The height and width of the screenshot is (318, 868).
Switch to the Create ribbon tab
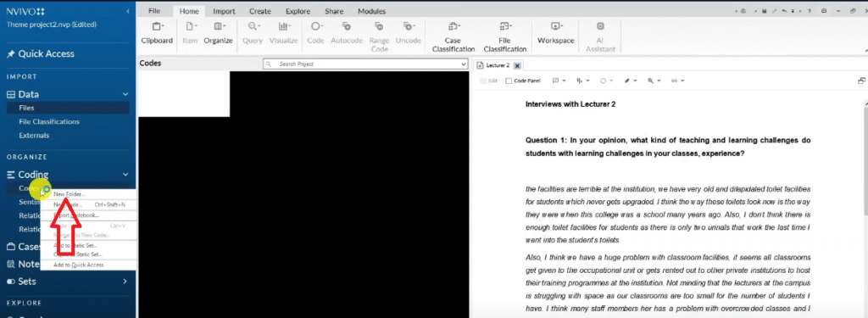(x=259, y=11)
